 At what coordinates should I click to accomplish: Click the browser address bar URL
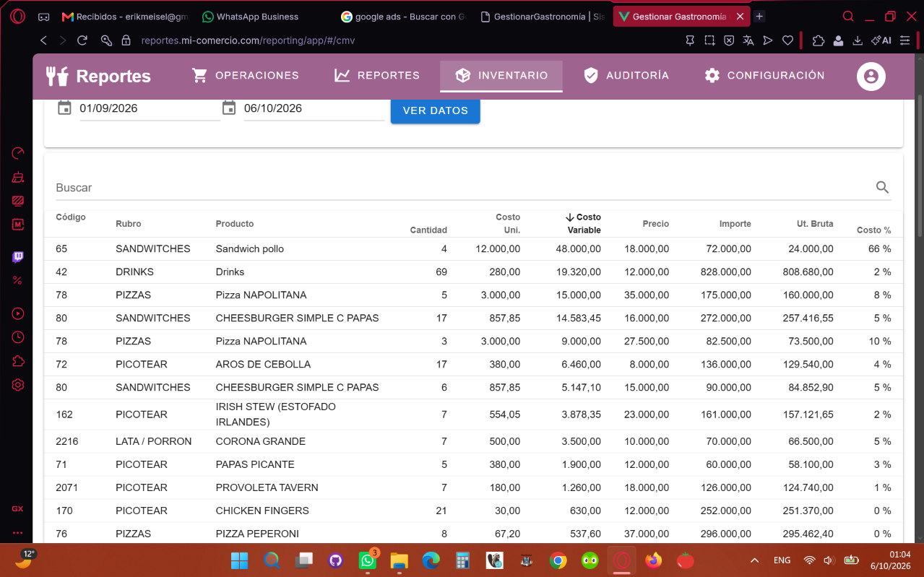248,40
